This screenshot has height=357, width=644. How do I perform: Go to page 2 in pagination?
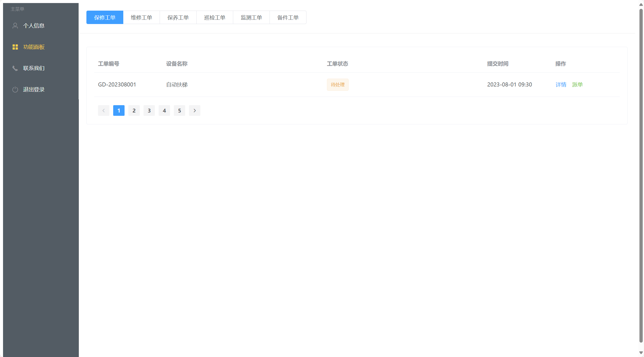[134, 110]
